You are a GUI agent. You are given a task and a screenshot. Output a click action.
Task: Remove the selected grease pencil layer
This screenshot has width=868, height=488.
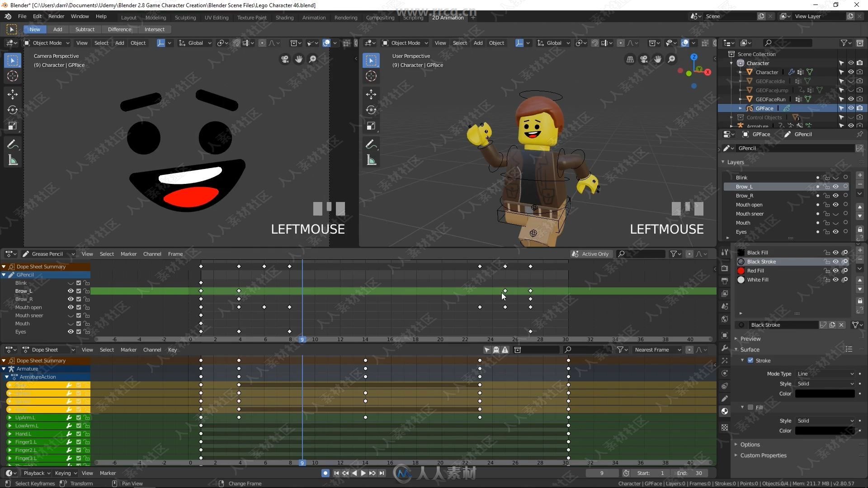tap(860, 184)
